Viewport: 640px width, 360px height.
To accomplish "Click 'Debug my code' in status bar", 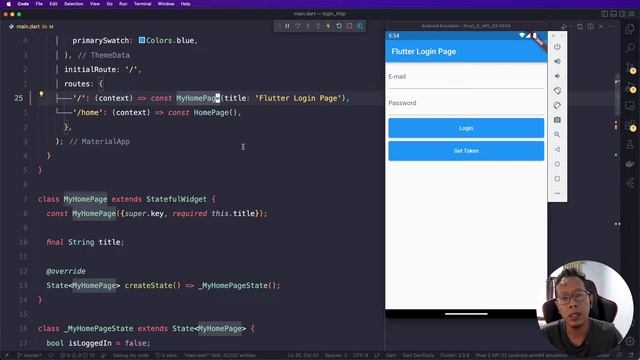I will (131, 356).
